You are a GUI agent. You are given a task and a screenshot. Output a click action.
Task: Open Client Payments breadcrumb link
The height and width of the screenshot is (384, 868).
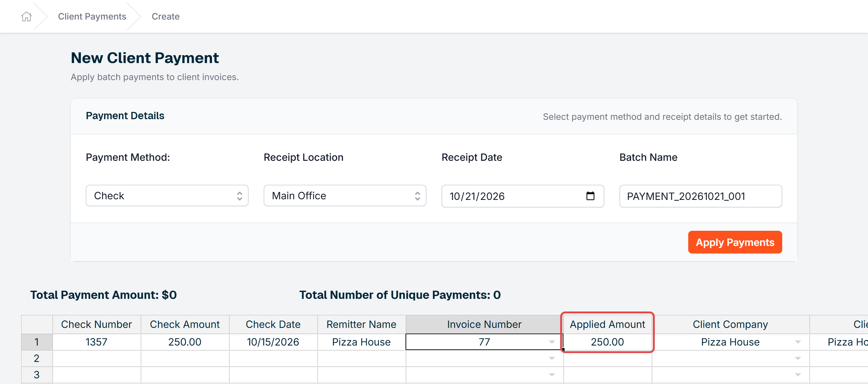92,16
